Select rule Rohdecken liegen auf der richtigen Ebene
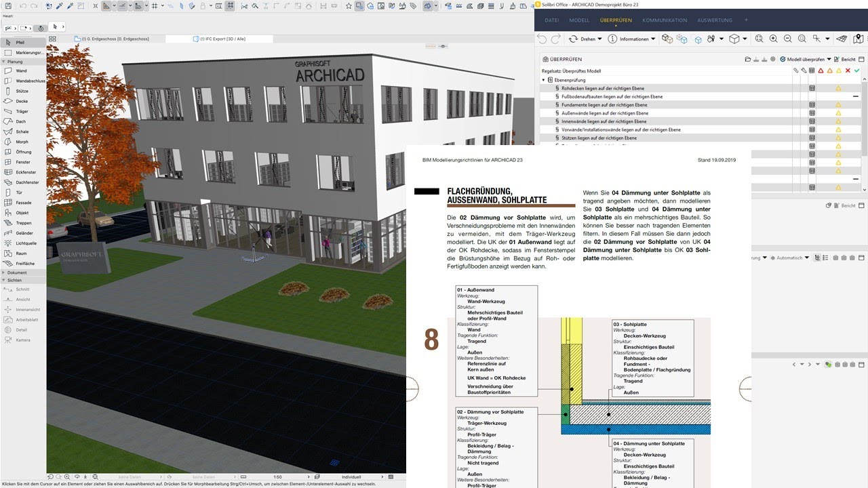Viewport: 868px width, 488px height. (x=604, y=88)
